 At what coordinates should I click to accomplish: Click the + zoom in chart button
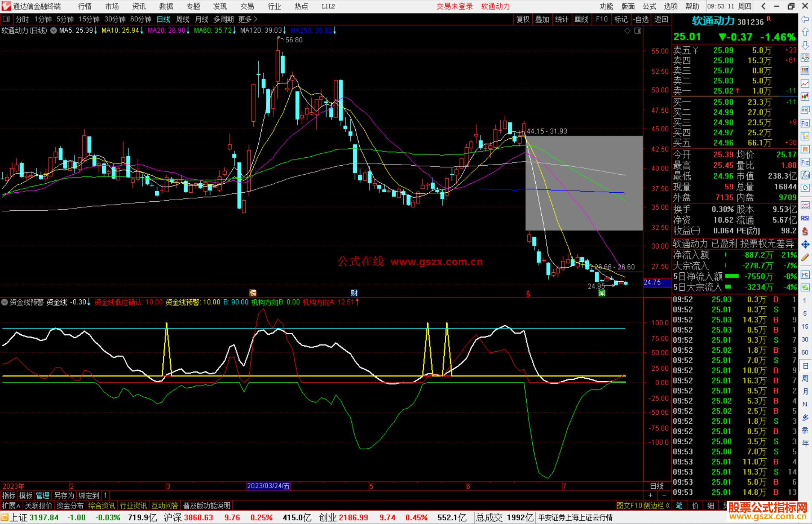point(651,495)
